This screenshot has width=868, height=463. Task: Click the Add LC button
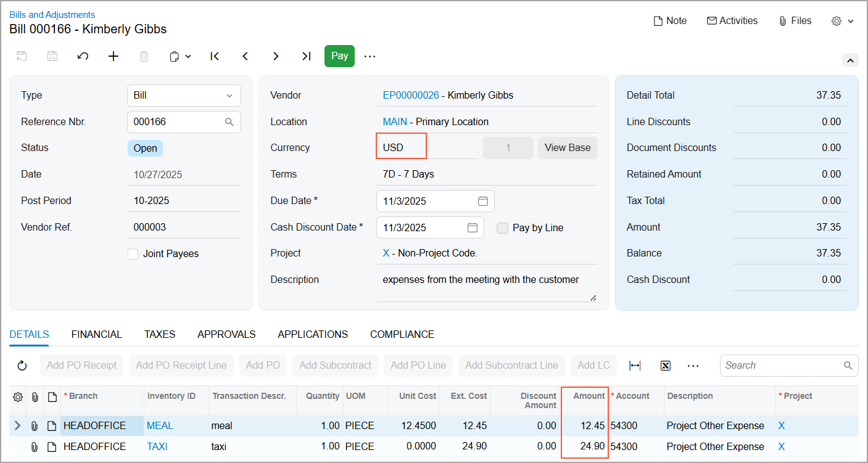pyautogui.click(x=594, y=366)
